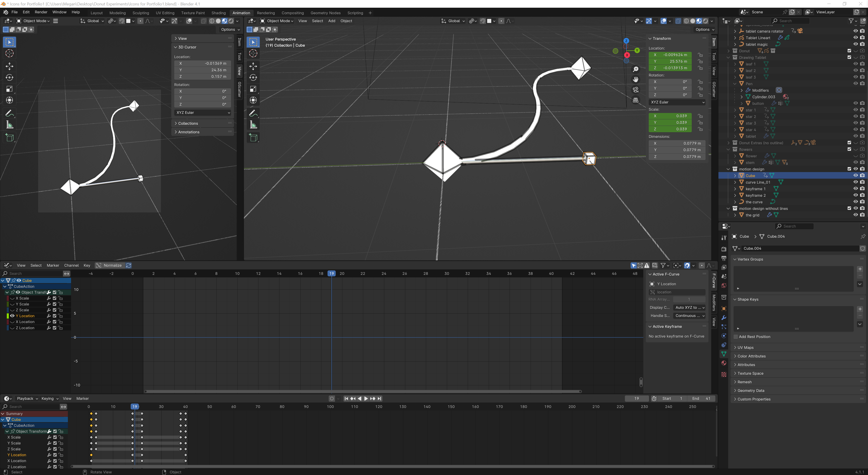Select the Add Cube tool in right viewport

253,138
